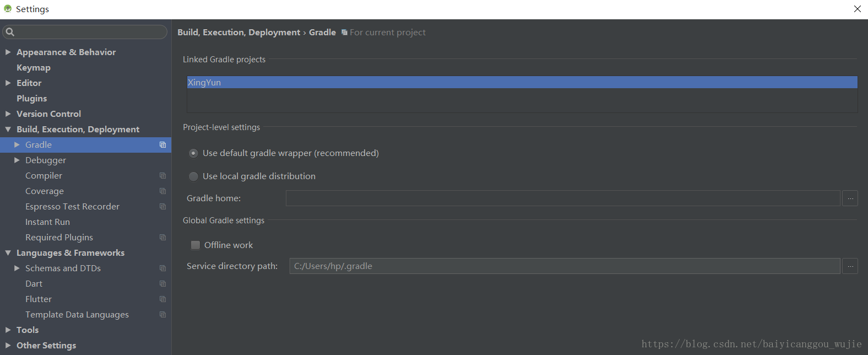Click the project-scope icon on Gradle row
Viewport: 868px width, 355px height.
click(x=162, y=145)
